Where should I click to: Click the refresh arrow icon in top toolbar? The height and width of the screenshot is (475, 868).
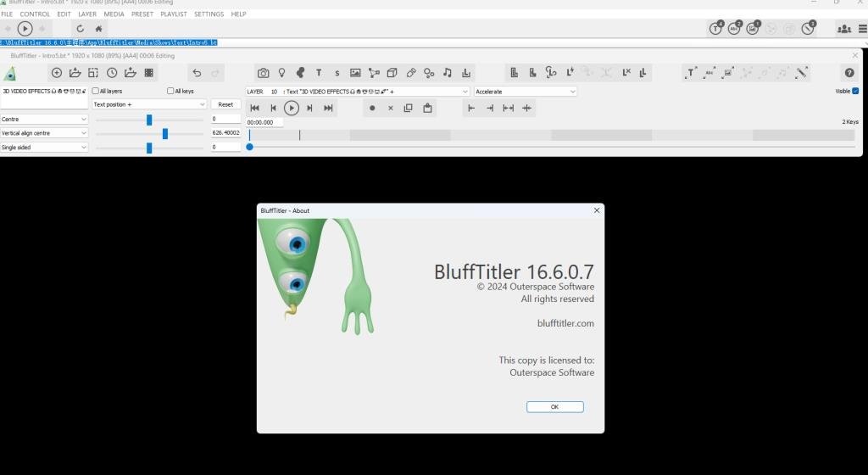81,29
